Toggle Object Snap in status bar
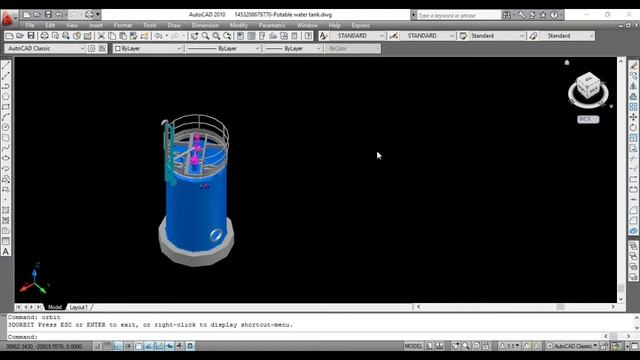 pos(138,346)
